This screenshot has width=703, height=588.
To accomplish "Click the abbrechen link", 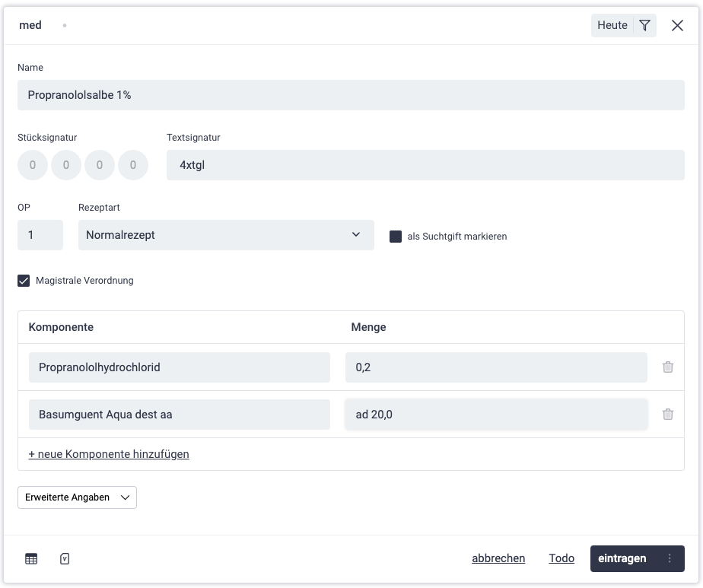I will (498, 558).
